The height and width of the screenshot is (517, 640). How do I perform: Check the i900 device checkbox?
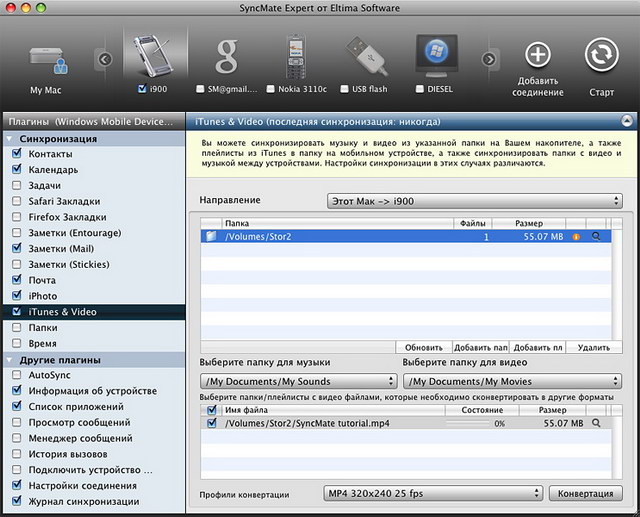coord(142,89)
